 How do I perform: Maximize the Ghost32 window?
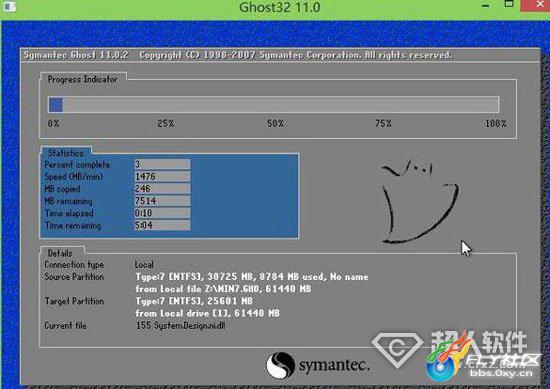tap(509, 4)
